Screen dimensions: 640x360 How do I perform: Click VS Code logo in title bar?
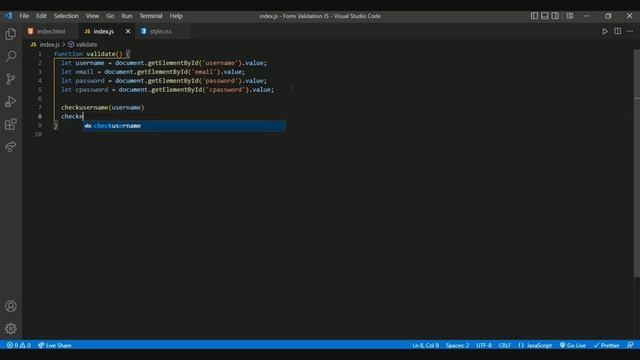pyautogui.click(x=8, y=16)
